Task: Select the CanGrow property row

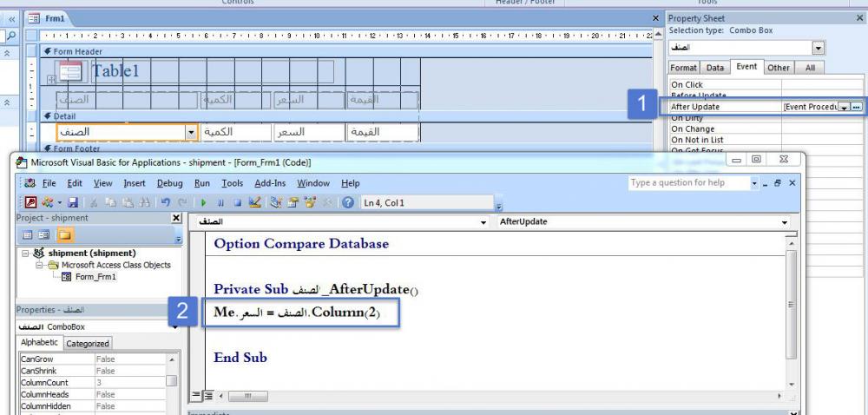Action: pos(93,359)
